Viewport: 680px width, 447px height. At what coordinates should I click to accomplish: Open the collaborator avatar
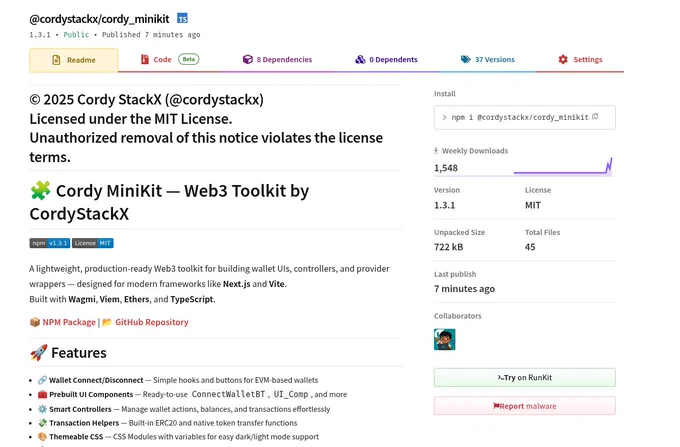click(445, 339)
